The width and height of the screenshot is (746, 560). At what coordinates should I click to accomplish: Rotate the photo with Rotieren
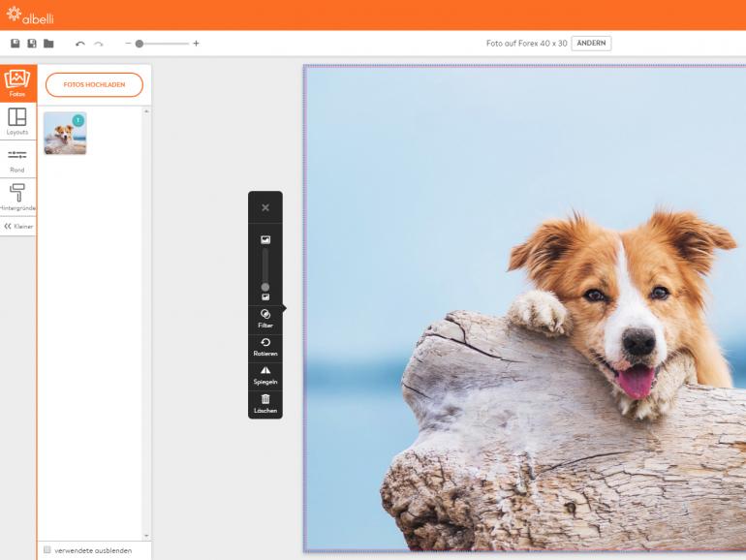pyautogui.click(x=265, y=347)
